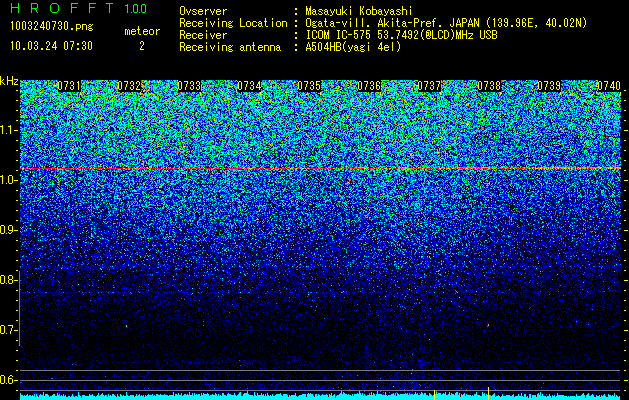Click the 0735 time marker
Image resolution: width=629 pixels, height=400 pixels.
click(309, 86)
